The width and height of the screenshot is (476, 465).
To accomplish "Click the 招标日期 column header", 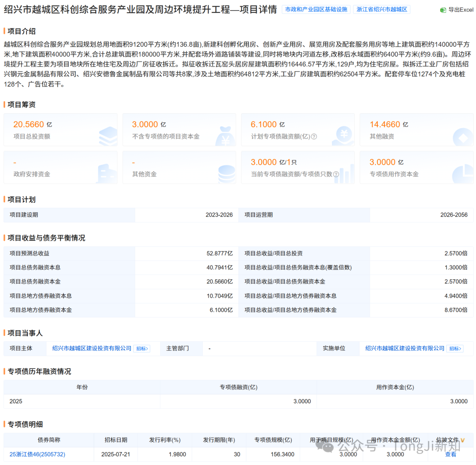I will tap(115, 440).
